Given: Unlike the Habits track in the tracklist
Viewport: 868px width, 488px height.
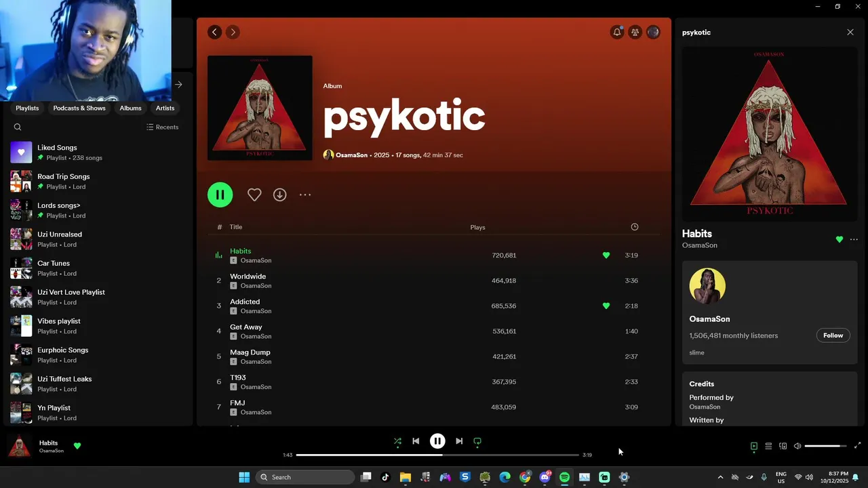Looking at the screenshot, I should pyautogui.click(x=606, y=256).
